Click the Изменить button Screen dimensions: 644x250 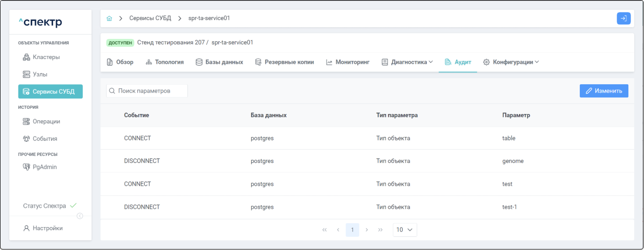point(604,91)
